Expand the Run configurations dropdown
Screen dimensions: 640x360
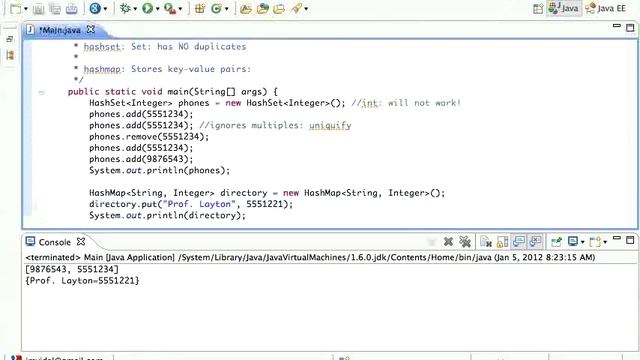pyautogui.click(x=157, y=9)
